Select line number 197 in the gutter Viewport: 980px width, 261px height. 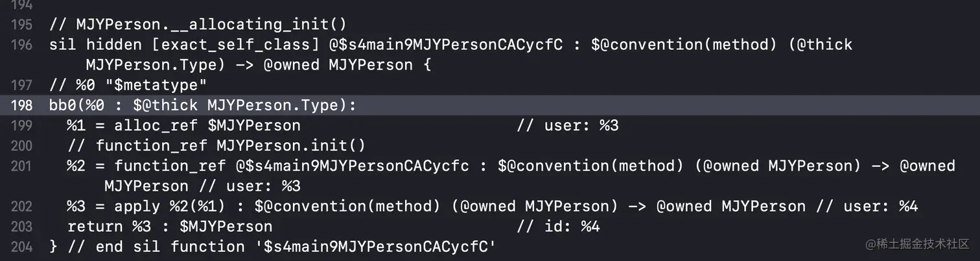pos(21,85)
